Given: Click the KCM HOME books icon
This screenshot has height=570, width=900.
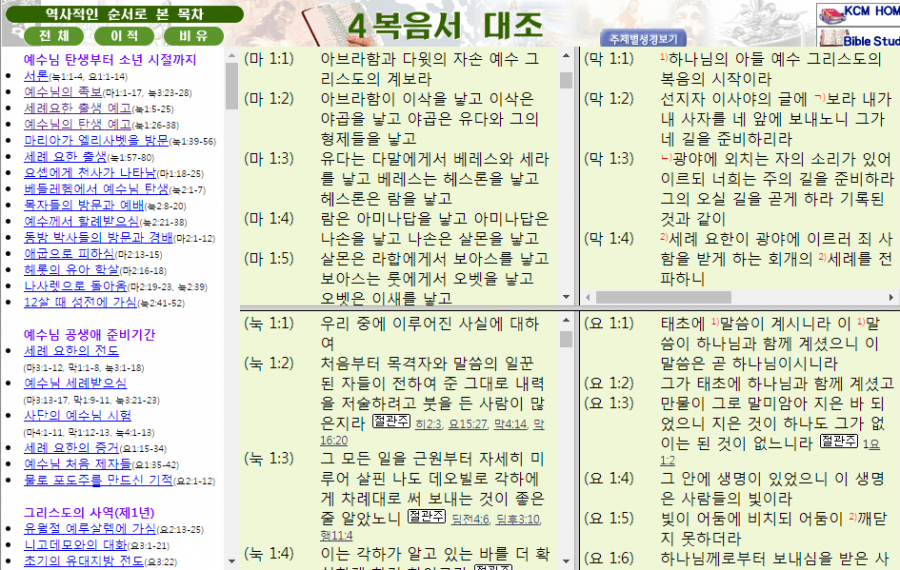Looking at the screenshot, I should point(831,14).
